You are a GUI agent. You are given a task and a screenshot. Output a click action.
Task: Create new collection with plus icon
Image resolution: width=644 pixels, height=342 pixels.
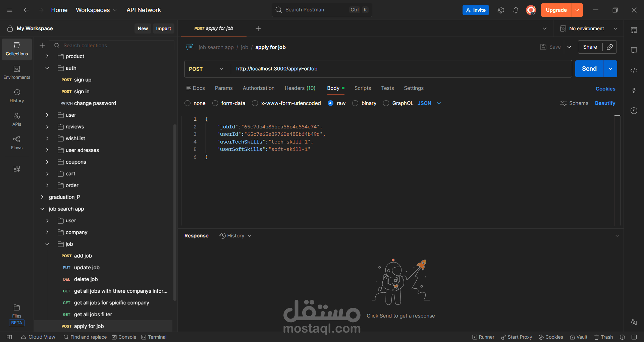(42, 45)
